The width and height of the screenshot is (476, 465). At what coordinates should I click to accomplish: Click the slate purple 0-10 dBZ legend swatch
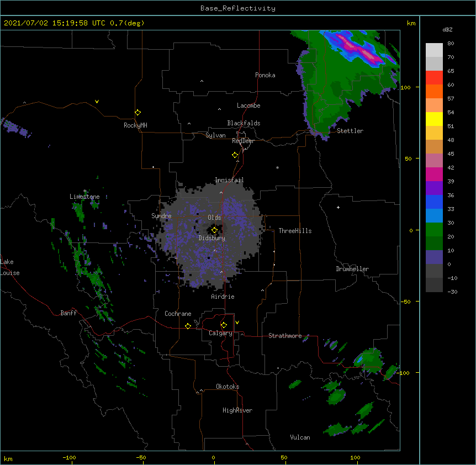click(434, 257)
